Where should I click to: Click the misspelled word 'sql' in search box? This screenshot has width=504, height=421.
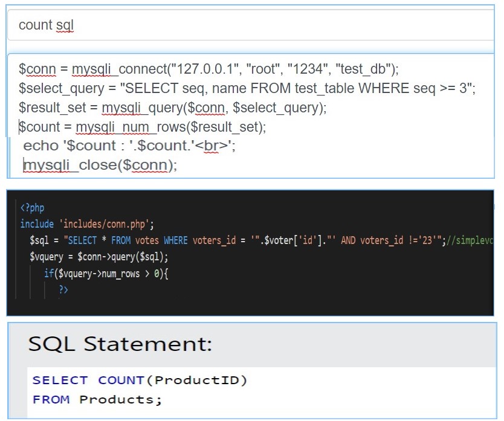pos(64,25)
